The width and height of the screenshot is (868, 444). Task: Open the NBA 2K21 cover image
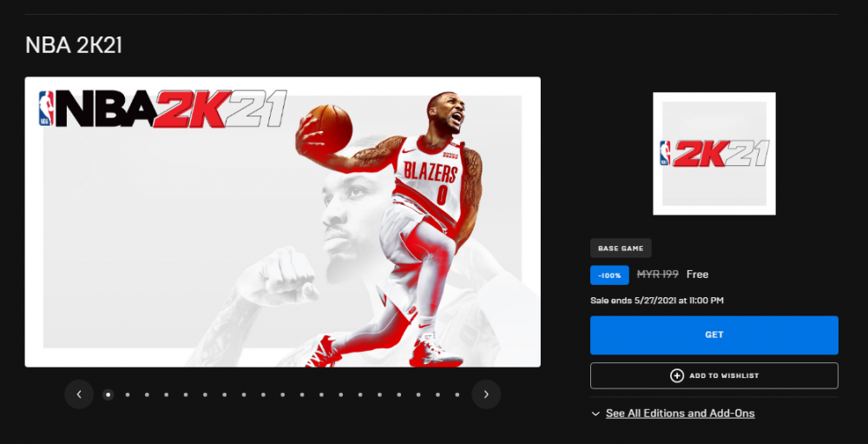(x=282, y=222)
